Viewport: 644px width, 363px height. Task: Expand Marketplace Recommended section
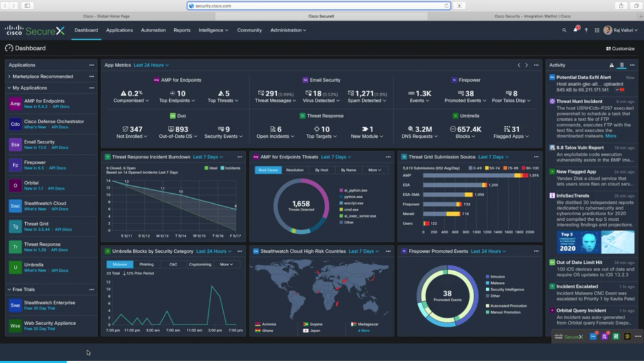(9, 77)
